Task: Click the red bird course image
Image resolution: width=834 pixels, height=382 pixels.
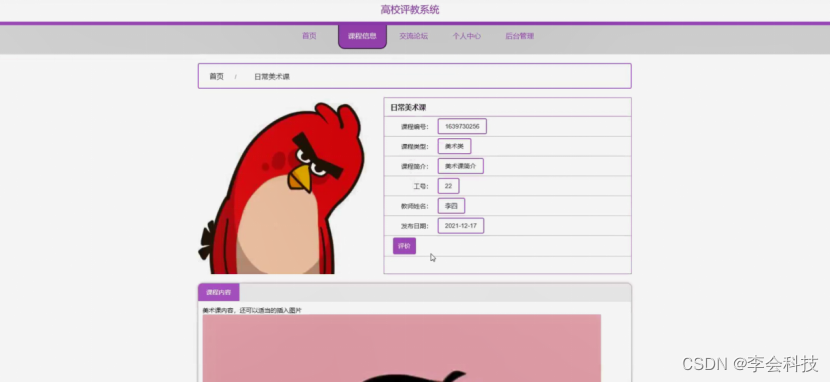Action: point(281,187)
